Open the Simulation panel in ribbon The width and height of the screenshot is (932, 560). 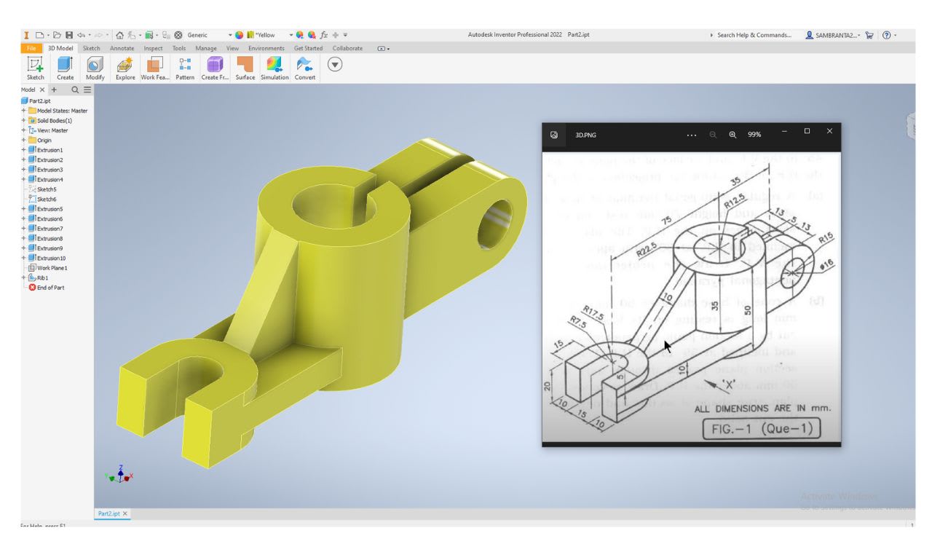pyautogui.click(x=275, y=68)
